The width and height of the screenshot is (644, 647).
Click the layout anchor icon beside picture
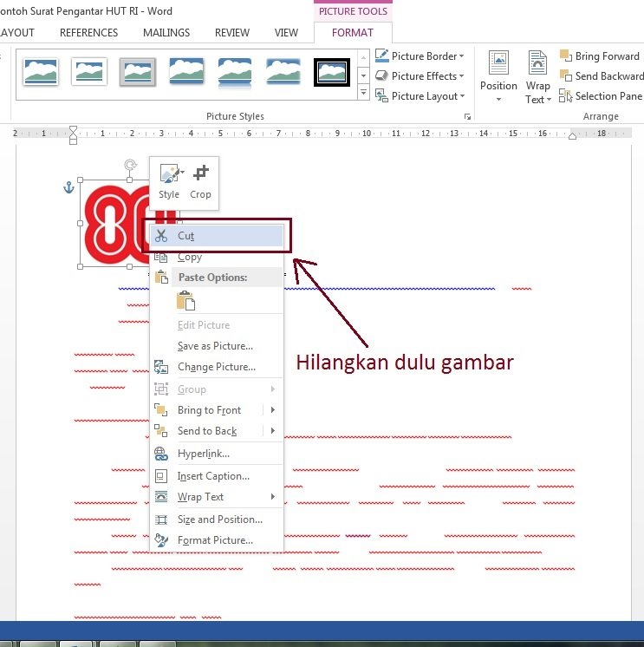coord(68,187)
